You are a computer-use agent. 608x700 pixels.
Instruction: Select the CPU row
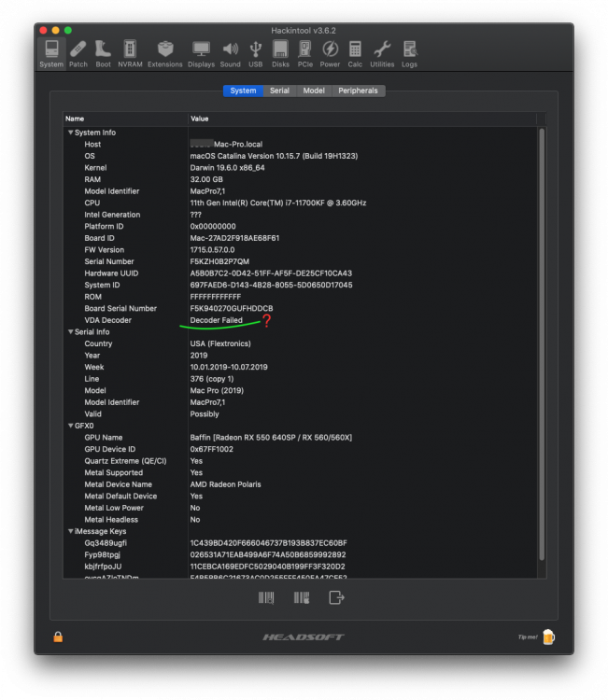click(x=300, y=203)
